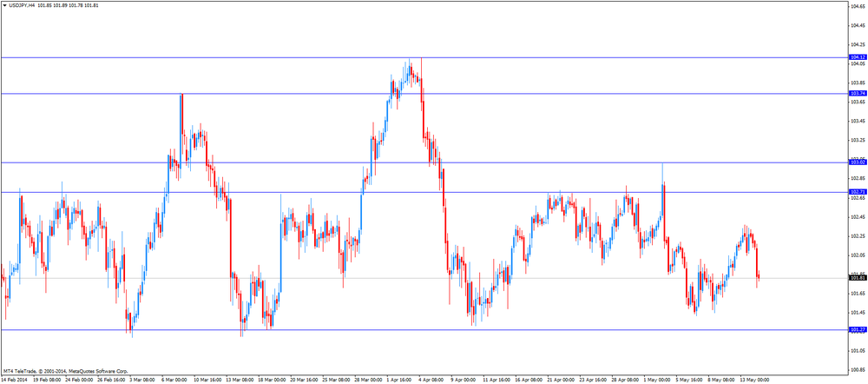Viewport: 868px width, 384px height.
Task: Click the 103.45 value on price scale
Action: [x=858, y=121]
